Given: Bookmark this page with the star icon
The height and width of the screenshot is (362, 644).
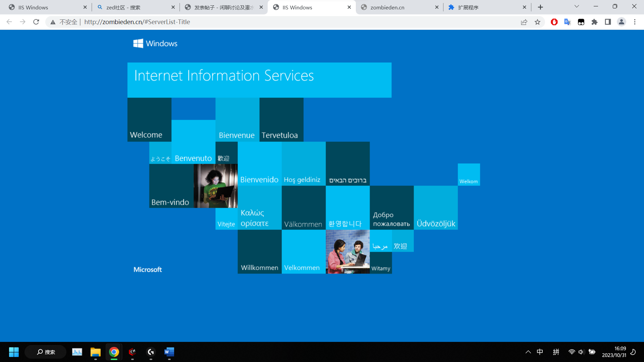Looking at the screenshot, I should [538, 22].
